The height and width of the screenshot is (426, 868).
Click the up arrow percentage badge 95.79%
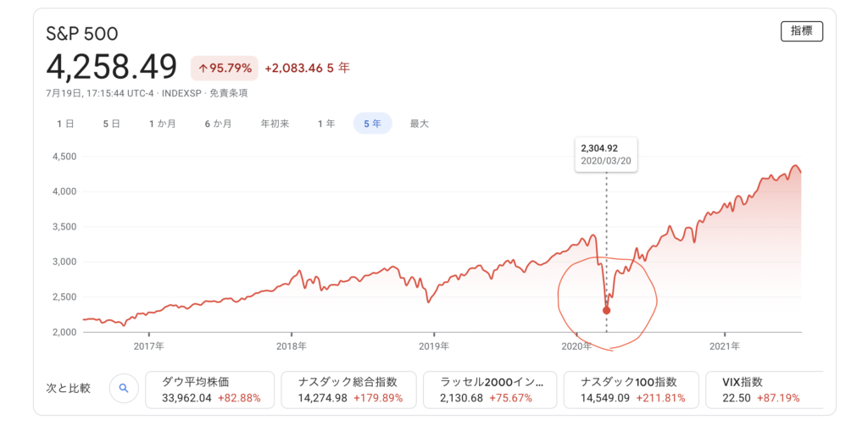(x=225, y=69)
